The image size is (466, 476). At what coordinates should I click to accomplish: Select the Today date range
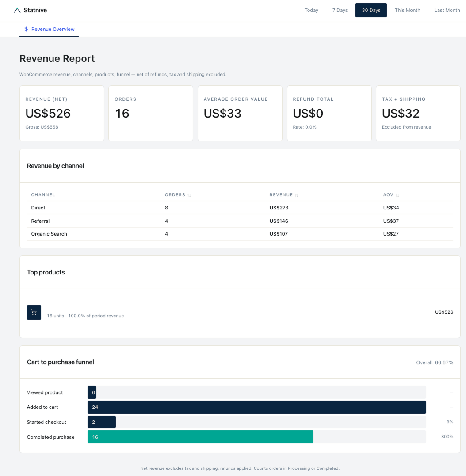coord(311,10)
